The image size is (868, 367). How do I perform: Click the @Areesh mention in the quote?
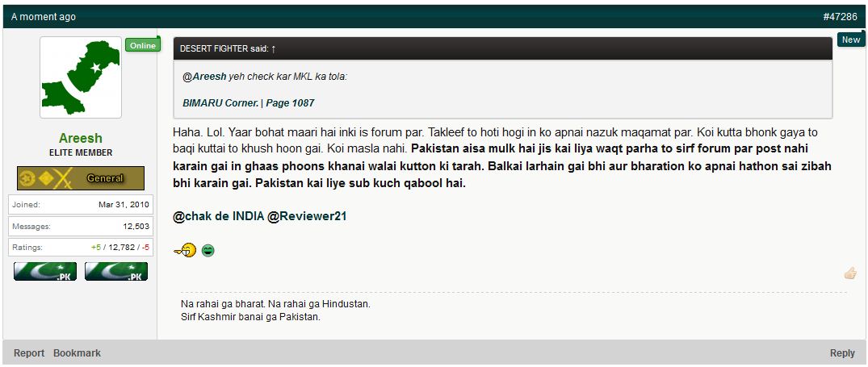click(204, 77)
